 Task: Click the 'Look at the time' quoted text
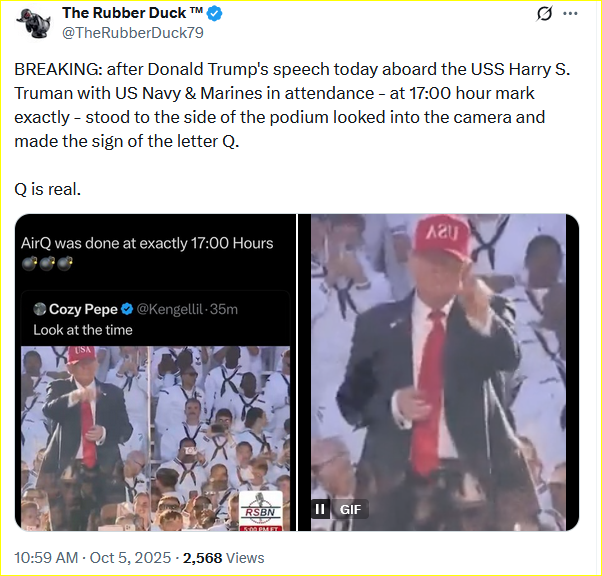[83, 330]
